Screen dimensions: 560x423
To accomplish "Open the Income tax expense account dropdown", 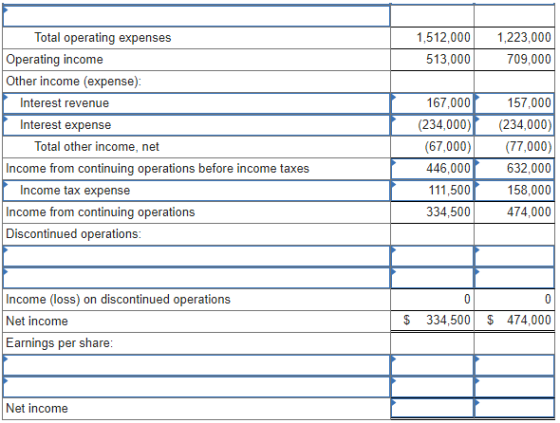I will click(x=196, y=190).
